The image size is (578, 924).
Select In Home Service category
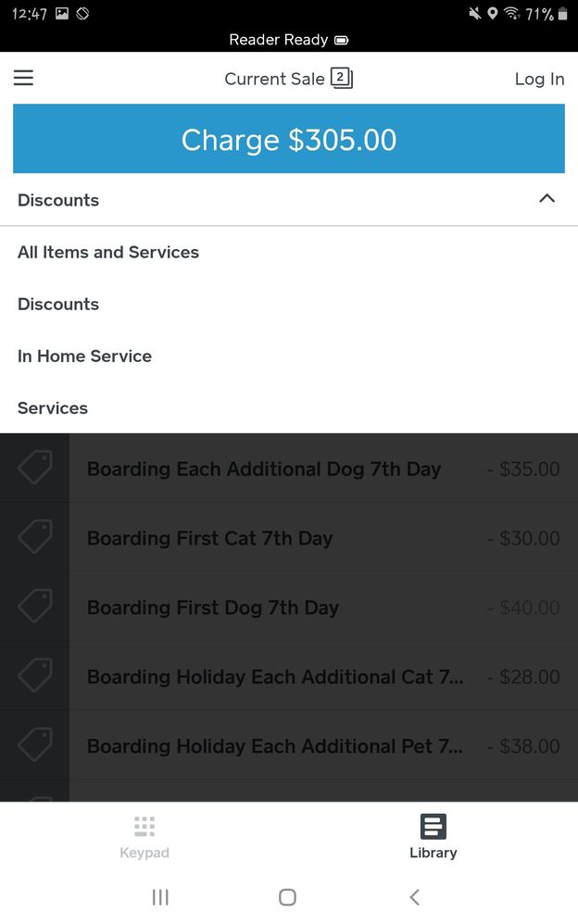(84, 356)
